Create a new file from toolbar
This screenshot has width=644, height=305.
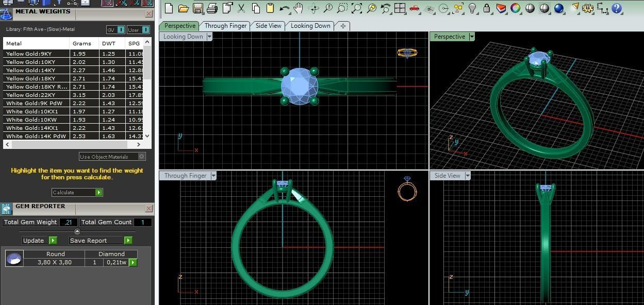click(168, 8)
